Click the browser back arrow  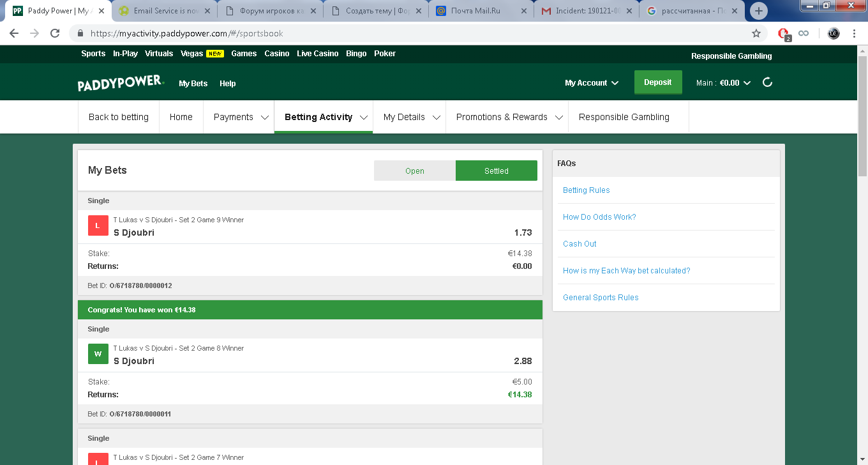tap(14, 33)
